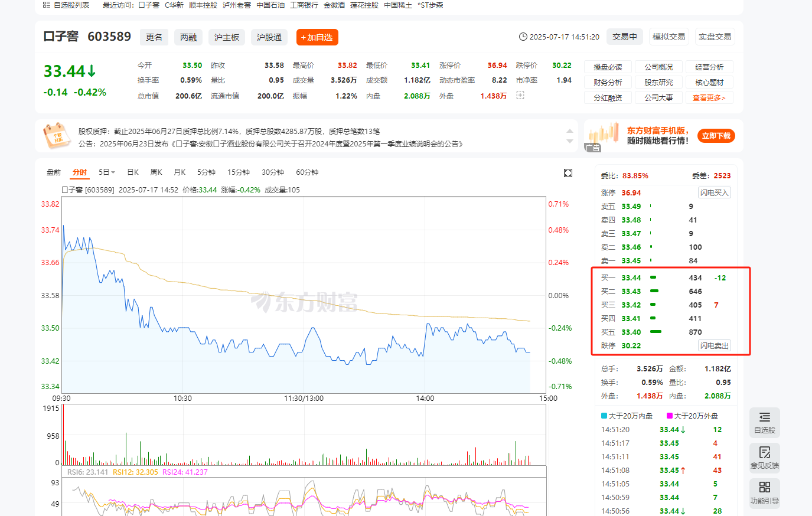The height and width of the screenshot is (516, 812).
Task: Click the 更名 tag button
Action: point(154,37)
